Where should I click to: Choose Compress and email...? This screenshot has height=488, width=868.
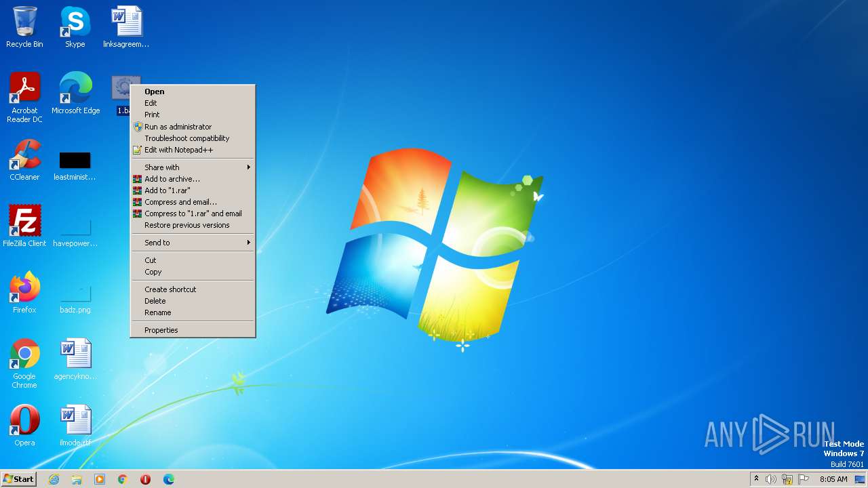coord(193,202)
